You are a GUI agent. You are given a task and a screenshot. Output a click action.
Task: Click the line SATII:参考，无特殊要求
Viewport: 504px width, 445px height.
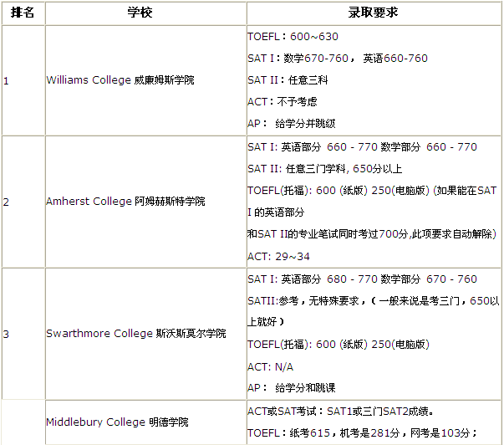pos(373,301)
